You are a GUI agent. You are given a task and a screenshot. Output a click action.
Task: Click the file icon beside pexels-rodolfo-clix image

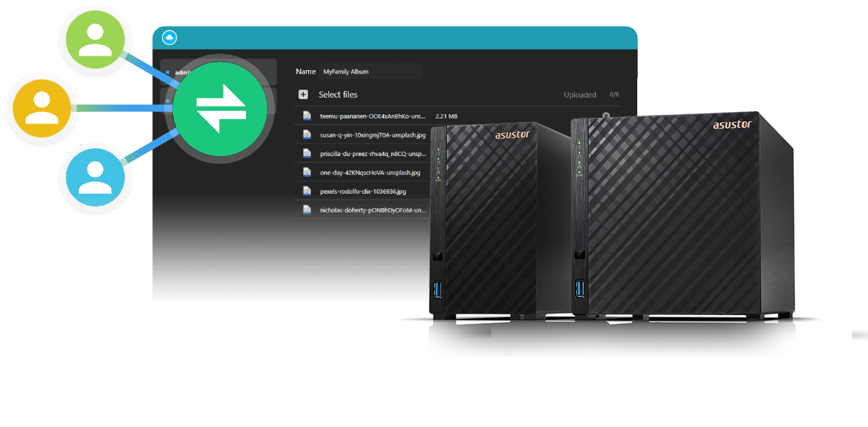pyautogui.click(x=307, y=191)
